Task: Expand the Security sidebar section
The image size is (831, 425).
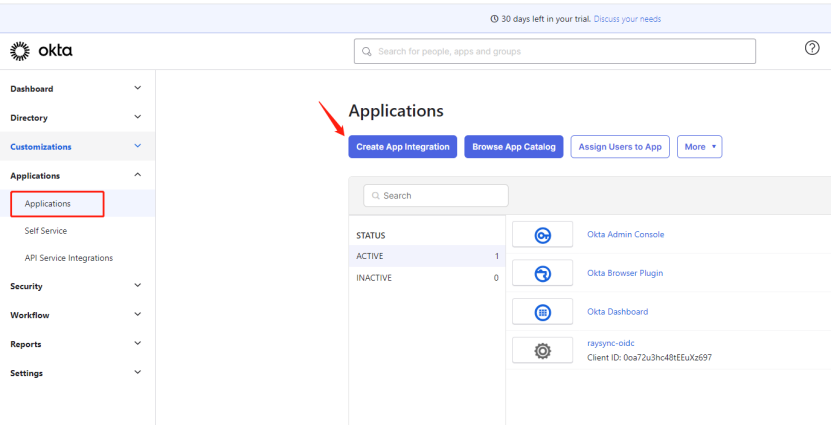Action: point(137,286)
